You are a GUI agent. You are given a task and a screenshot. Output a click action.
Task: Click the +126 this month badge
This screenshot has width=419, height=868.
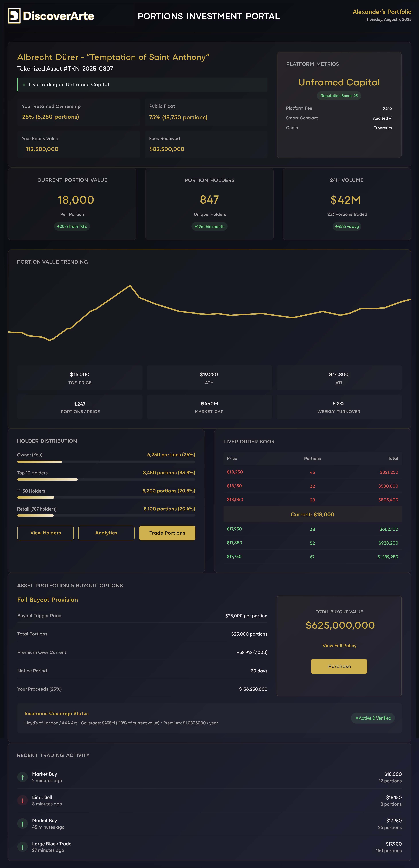click(209, 226)
